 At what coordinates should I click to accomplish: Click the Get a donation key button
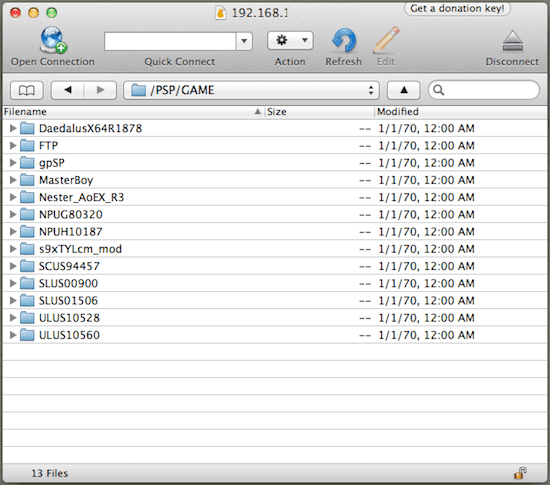[457, 8]
